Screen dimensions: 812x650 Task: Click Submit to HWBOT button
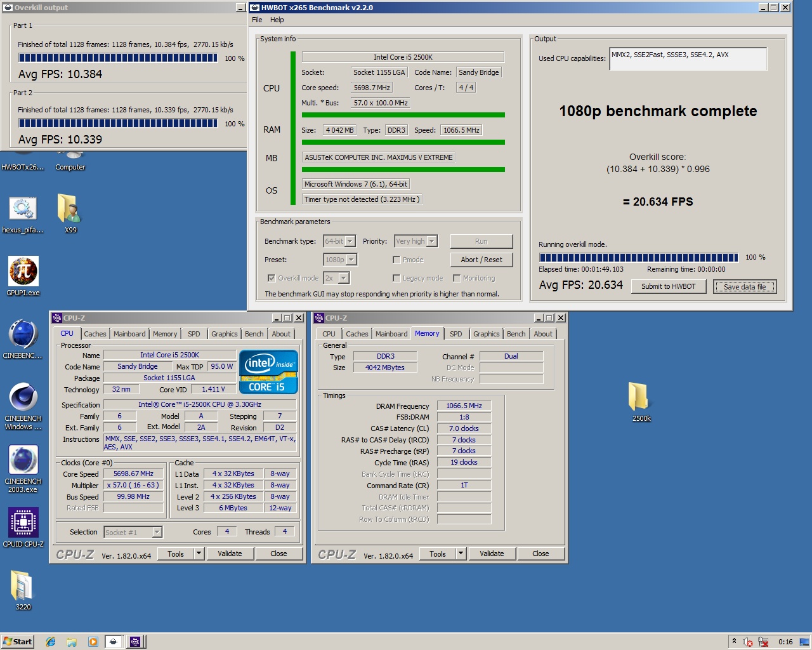pos(668,286)
